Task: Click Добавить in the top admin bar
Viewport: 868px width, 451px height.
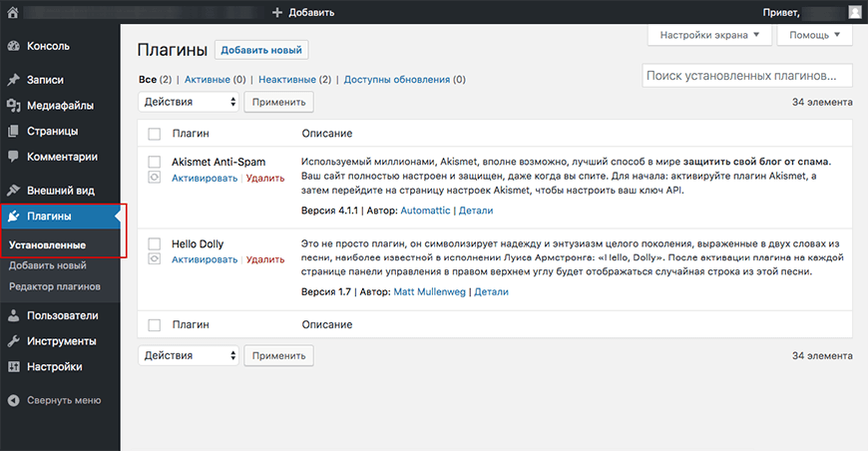Action: (311, 12)
